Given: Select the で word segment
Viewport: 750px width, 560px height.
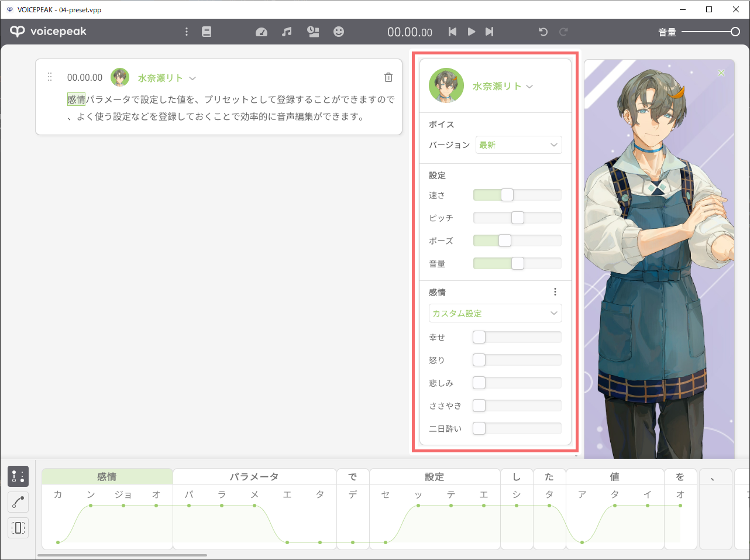Looking at the screenshot, I should 353,476.
